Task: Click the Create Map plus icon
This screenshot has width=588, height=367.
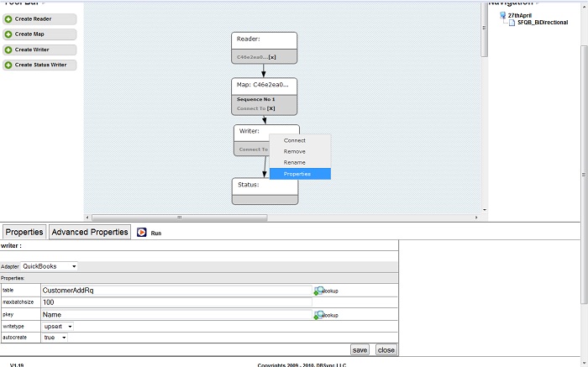Action: (8, 34)
